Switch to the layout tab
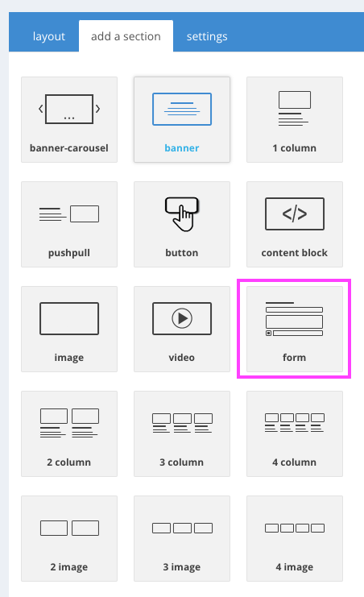364x597 pixels. point(49,36)
